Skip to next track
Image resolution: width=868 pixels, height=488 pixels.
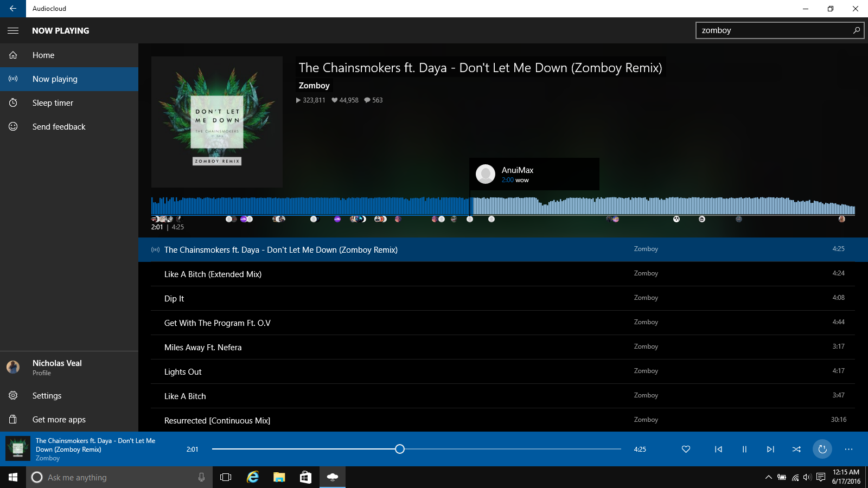click(x=770, y=449)
